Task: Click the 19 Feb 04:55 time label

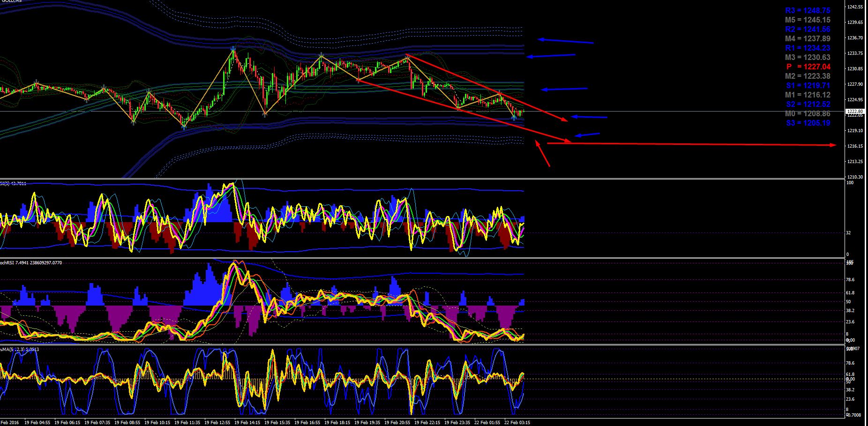Action: pos(37,423)
